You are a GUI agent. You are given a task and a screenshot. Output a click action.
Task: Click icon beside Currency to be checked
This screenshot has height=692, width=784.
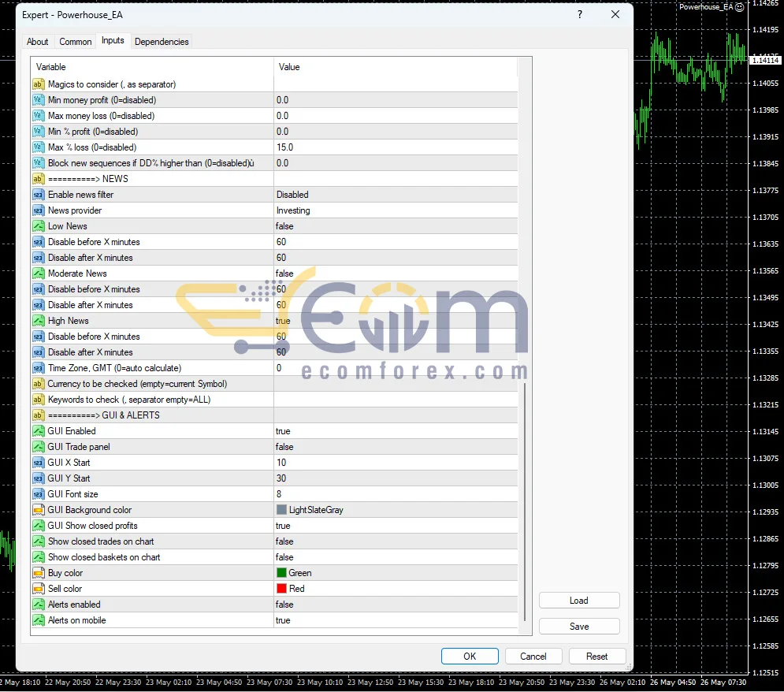[38, 384]
